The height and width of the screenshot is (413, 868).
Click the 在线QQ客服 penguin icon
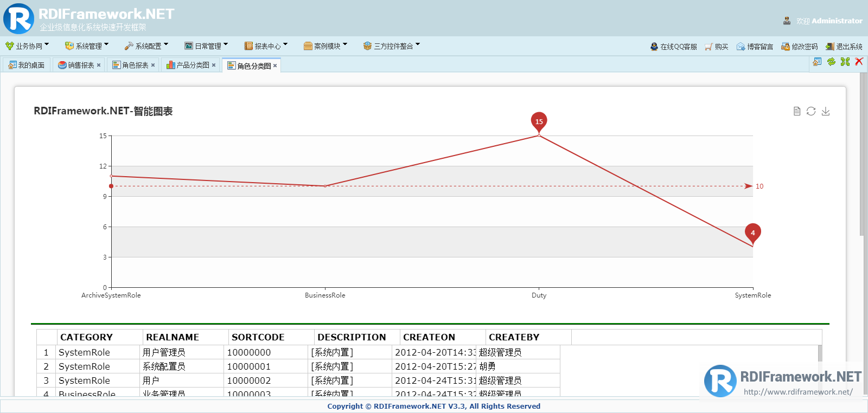pos(654,47)
